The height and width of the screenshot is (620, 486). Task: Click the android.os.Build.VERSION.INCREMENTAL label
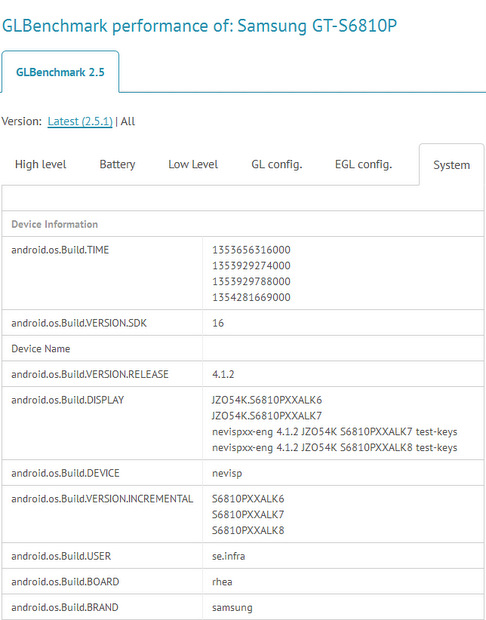pos(102,499)
